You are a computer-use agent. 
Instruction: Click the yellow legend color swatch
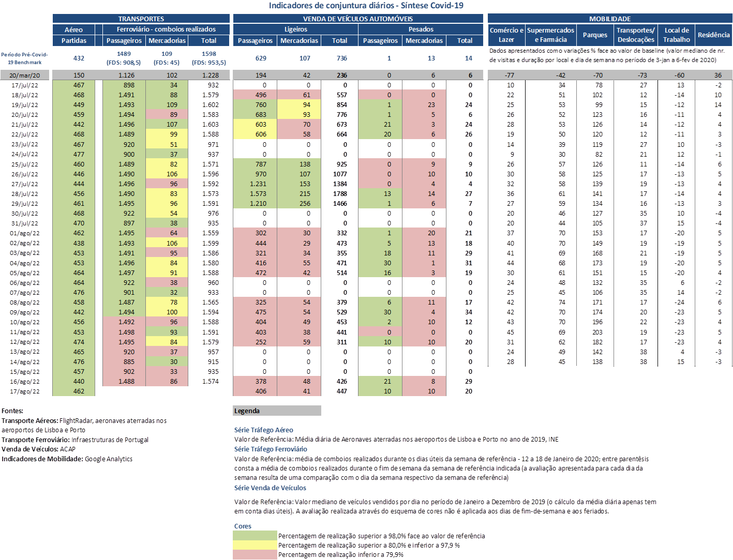click(255, 545)
